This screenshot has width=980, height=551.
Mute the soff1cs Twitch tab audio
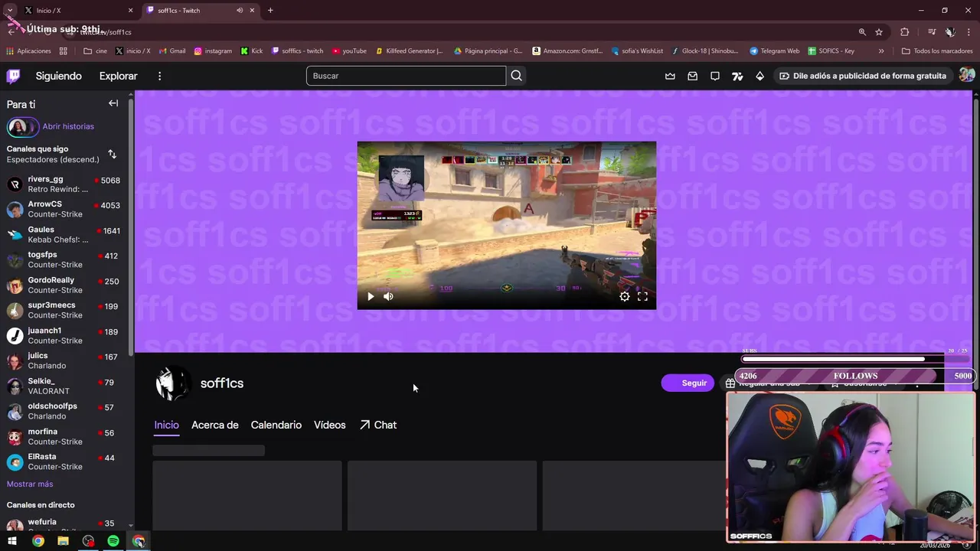click(x=240, y=10)
